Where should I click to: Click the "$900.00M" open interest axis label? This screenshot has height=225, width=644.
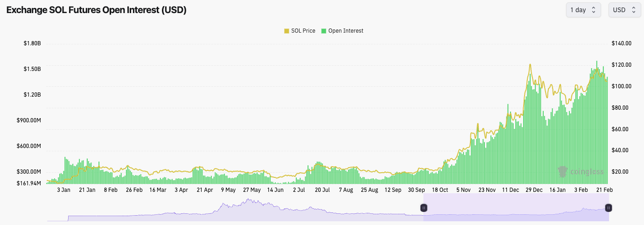click(x=29, y=120)
